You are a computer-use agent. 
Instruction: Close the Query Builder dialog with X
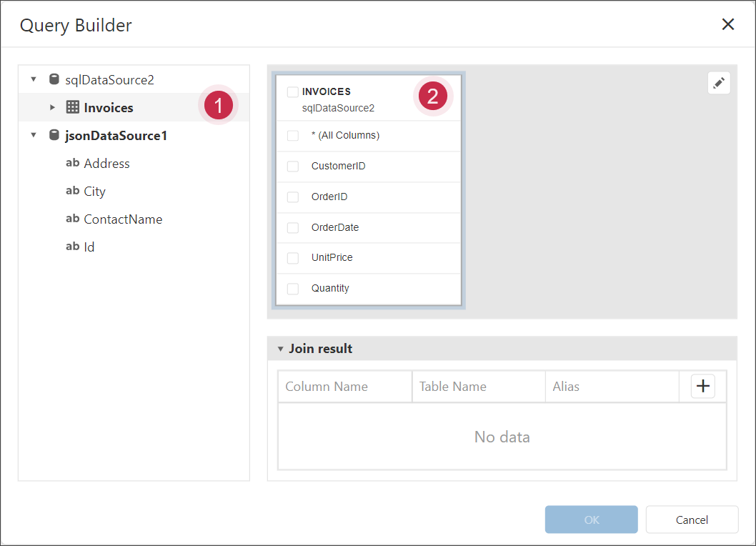[x=727, y=25]
